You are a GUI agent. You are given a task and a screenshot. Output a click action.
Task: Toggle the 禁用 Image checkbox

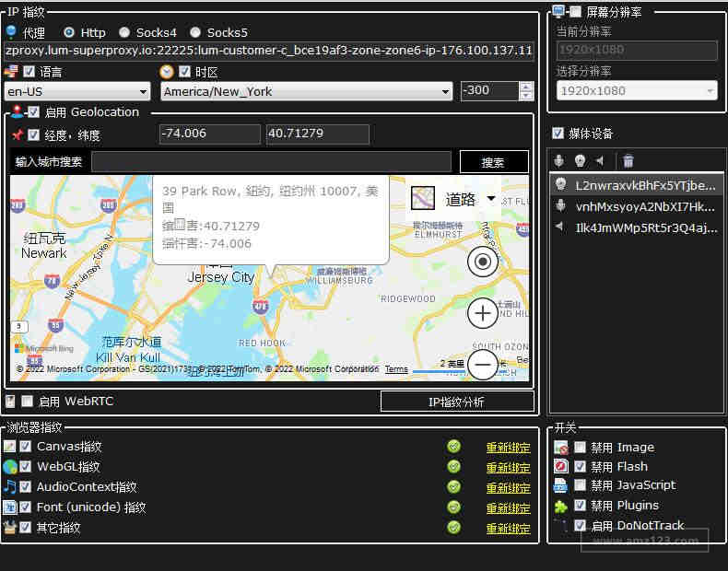(x=580, y=448)
